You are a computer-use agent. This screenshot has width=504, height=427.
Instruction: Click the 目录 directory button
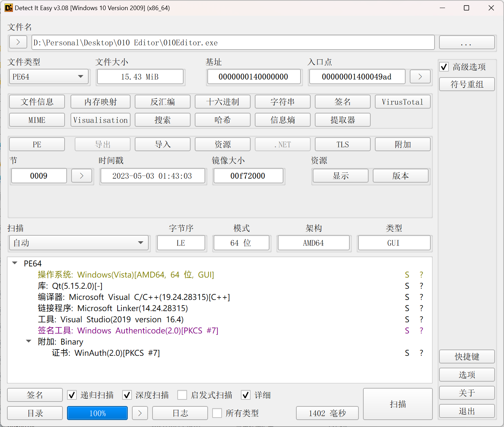(x=35, y=413)
